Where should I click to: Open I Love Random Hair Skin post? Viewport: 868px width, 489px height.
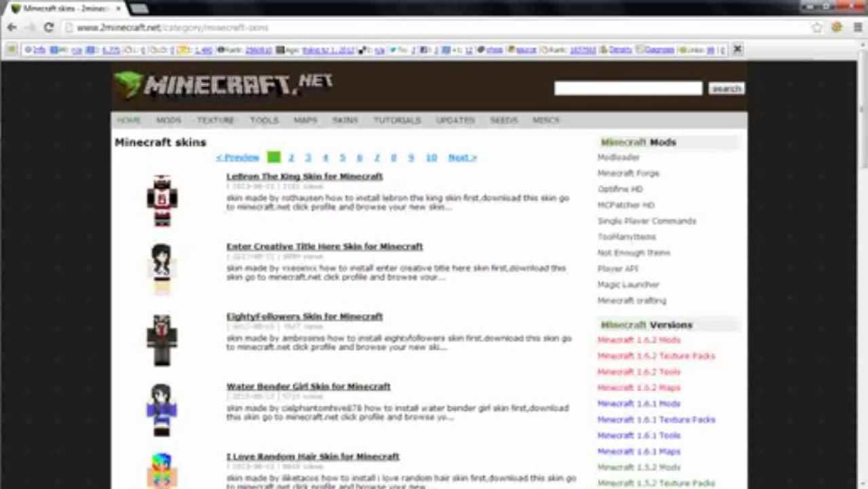[x=313, y=456]
